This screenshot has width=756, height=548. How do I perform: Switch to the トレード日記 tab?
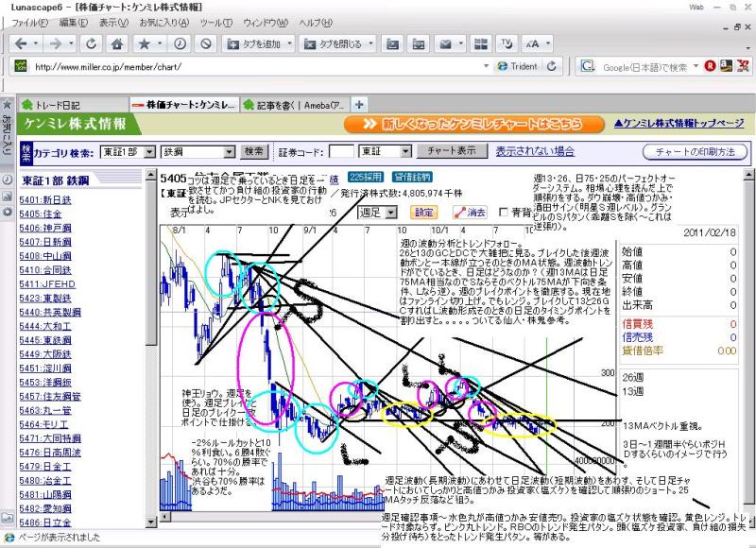pos(73,105)
